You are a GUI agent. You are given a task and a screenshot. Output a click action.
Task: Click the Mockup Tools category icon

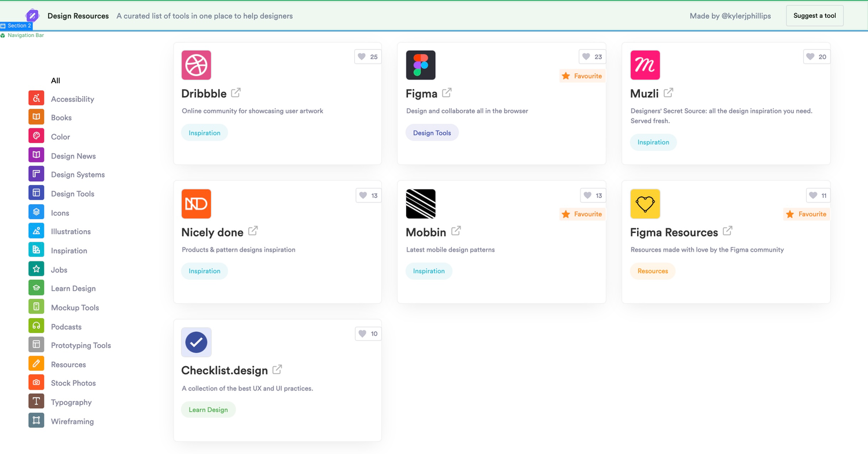click(x=36, y=307)
